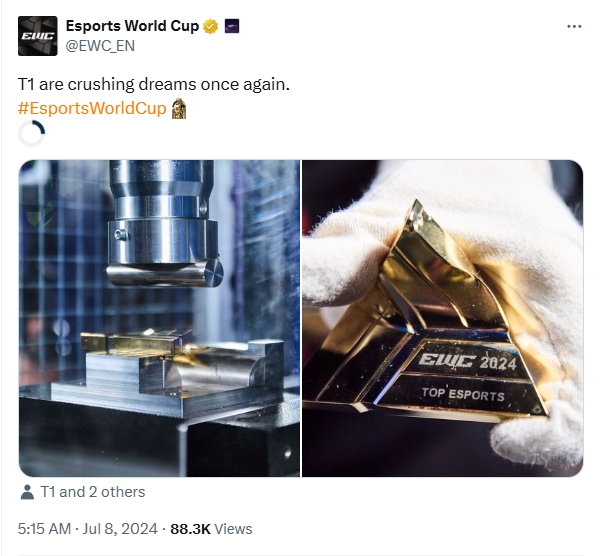Click the person icon beside tagged accounts
Image resolution: width=600 pixels, height=556 pixels.
point(27,492)
